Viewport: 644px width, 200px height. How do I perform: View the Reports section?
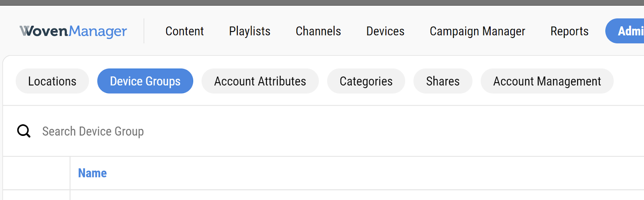570,31
